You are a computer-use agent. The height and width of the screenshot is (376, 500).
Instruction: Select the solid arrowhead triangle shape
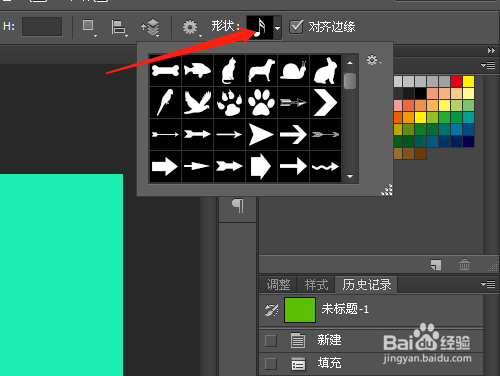[x=261, y=135]
